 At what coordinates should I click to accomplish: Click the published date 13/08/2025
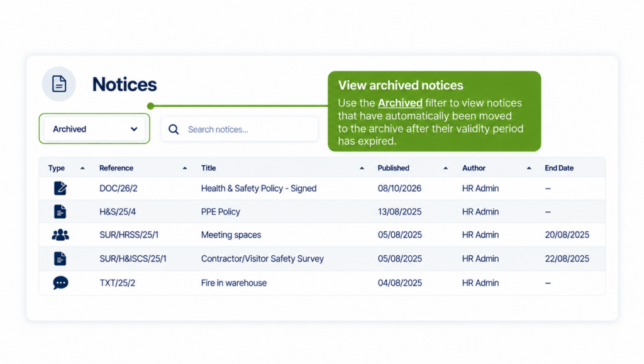point(399,212)
